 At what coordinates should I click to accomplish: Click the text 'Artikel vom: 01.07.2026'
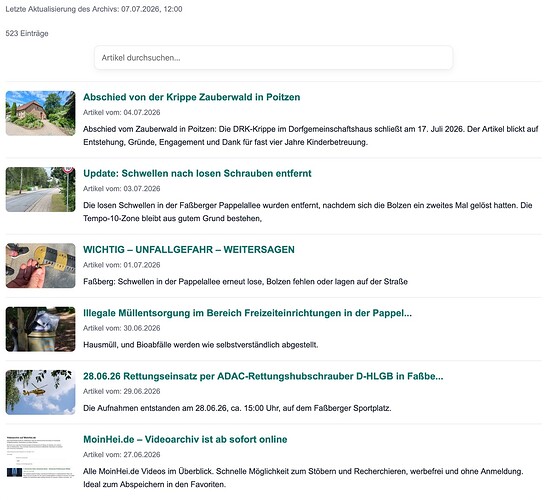click(122, 265)
